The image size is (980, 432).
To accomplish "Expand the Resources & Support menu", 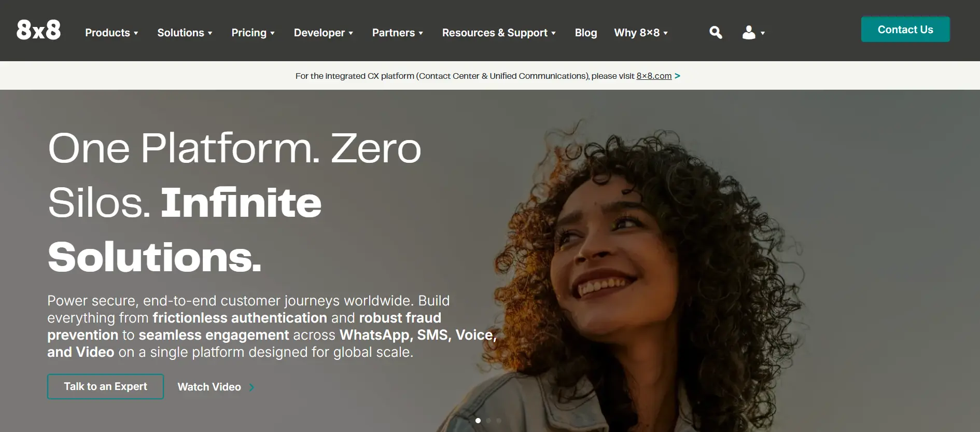I will tap(499, 33).
